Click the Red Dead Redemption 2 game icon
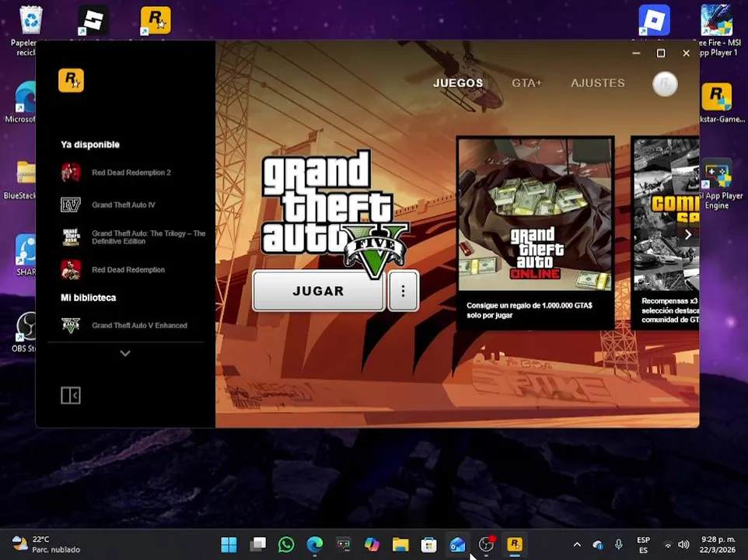The height and width of the screenshot is (560, 748). 71,172
